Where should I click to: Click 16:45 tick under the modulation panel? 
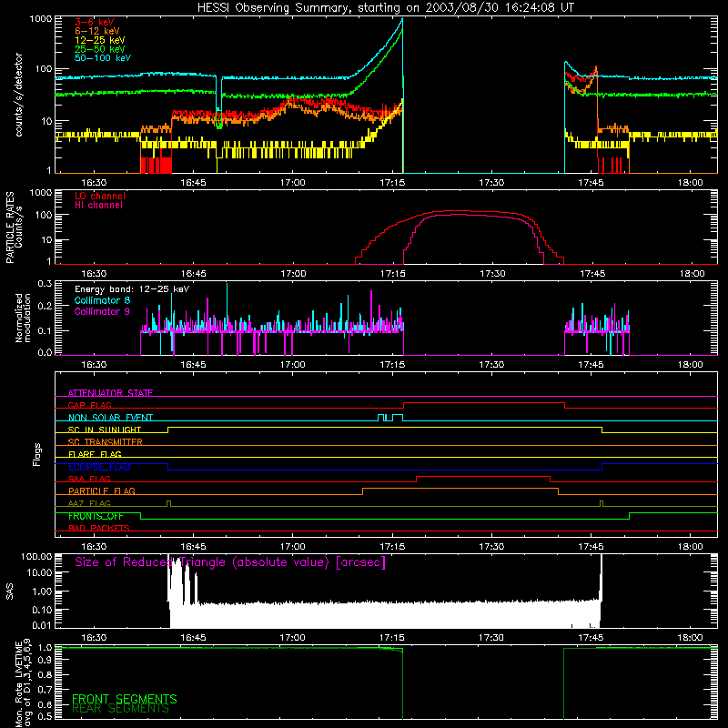(193, 365)
